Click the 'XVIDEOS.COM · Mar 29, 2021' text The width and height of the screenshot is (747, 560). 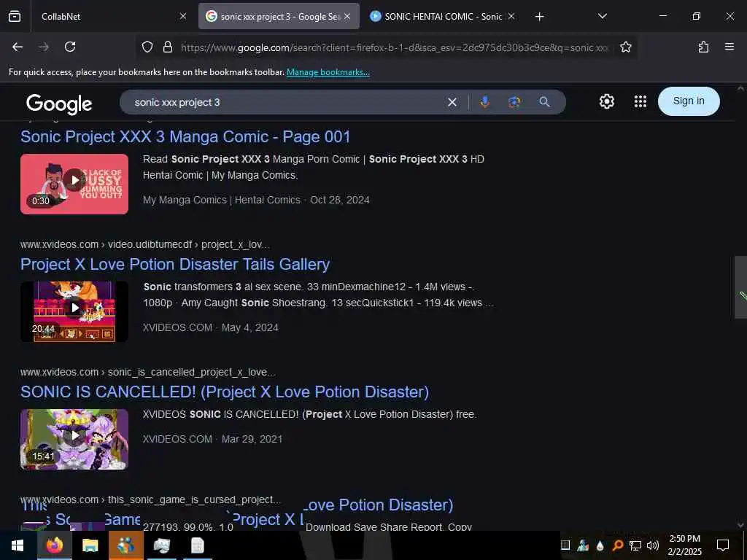tap(212, 439)
